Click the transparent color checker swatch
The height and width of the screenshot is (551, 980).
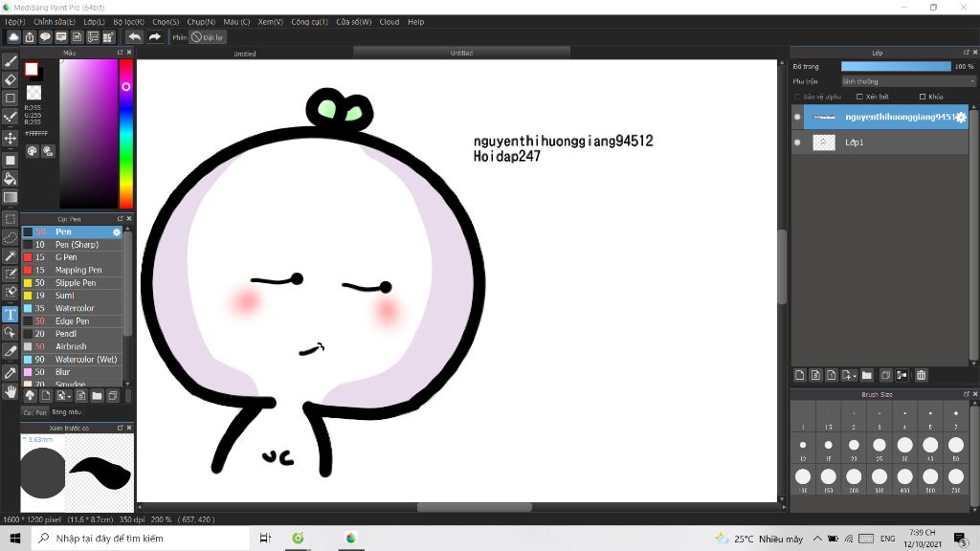pyautogui.click(x=33, y=93)
